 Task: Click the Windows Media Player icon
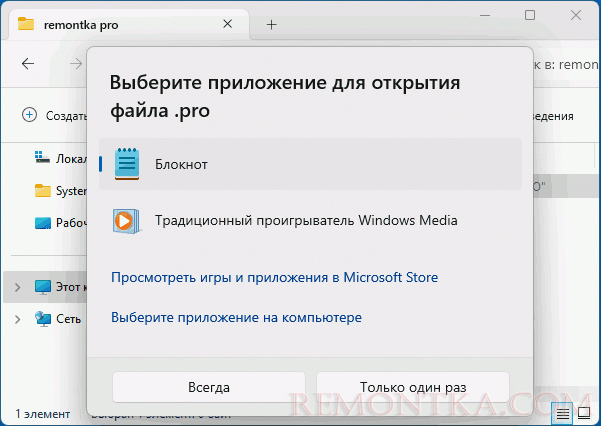(x=126, y=221)
